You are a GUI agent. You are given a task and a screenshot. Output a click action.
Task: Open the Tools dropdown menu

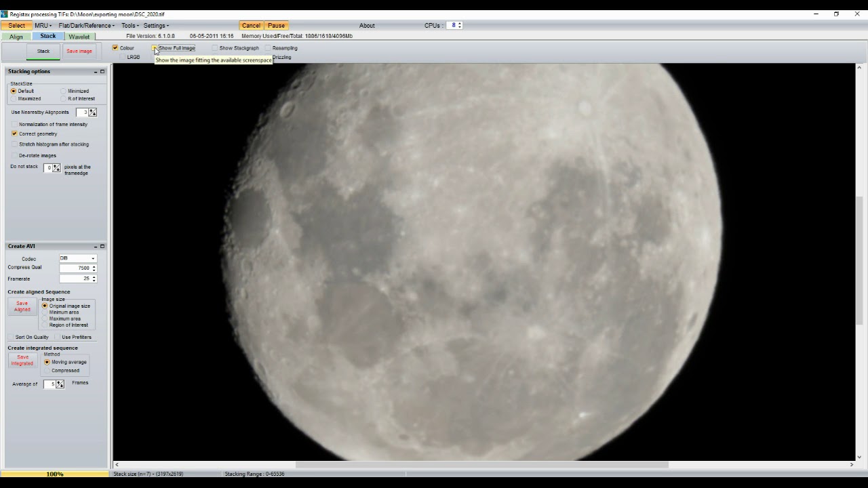point(130,26)
